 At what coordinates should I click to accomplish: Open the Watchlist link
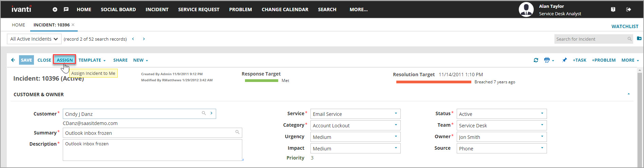tap(625, 26)
